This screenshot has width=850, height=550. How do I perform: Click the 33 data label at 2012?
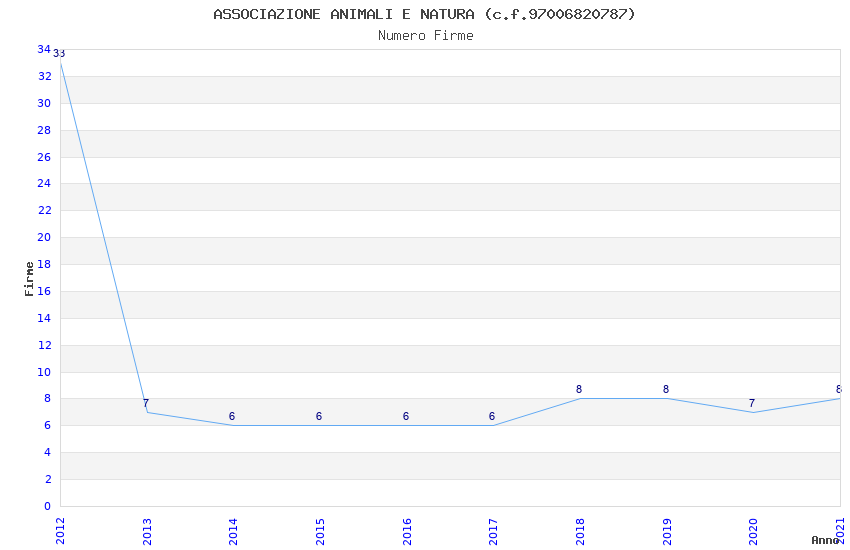(x=59, y=54)
